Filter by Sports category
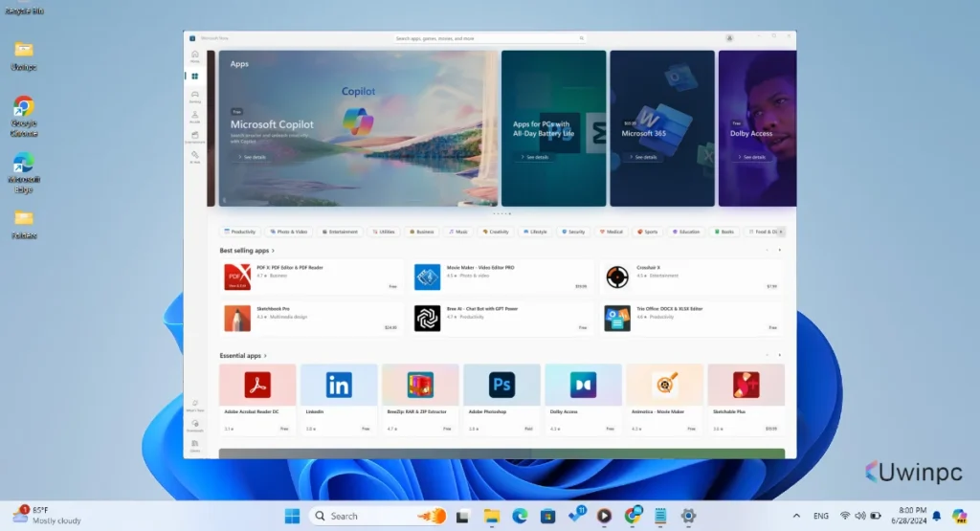This screenshot has width=980, height=531. [648, 232]
